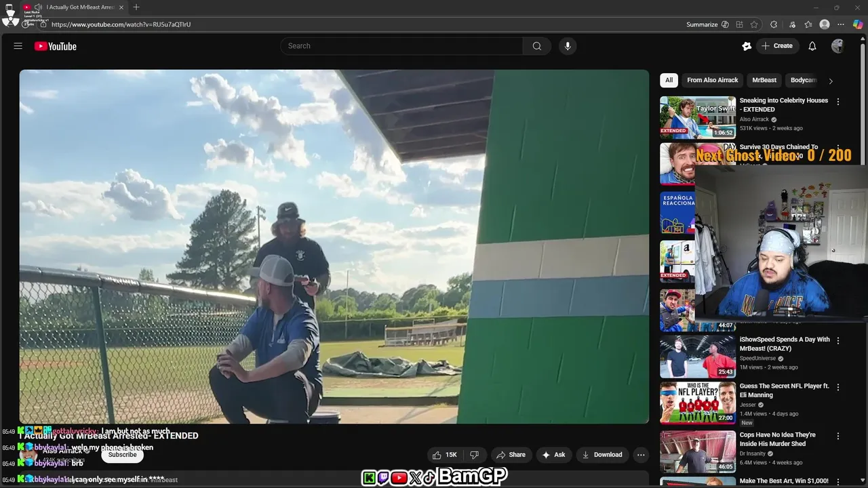868x488 pixels.
Task: Select the From Also Airrack chip
Action: coord(713,80)
